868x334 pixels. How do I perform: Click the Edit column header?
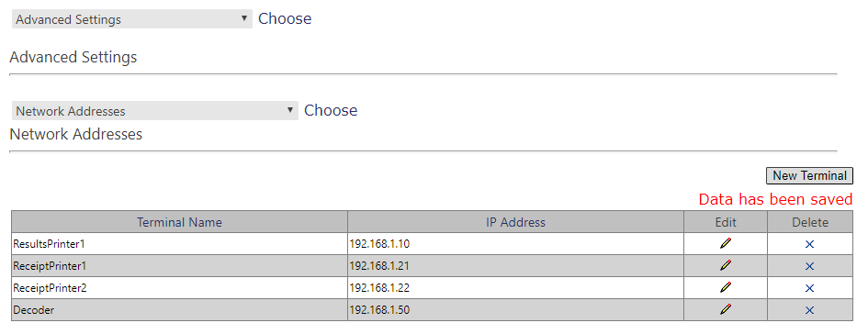click(x=726, y=222)
